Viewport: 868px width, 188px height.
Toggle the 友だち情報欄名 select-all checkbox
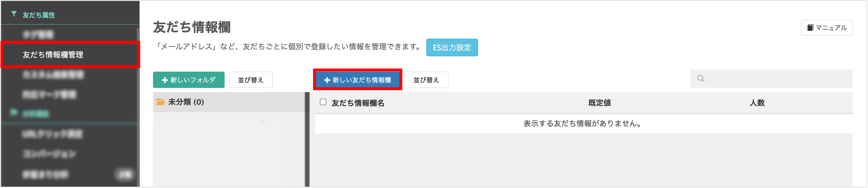[323, 102]
